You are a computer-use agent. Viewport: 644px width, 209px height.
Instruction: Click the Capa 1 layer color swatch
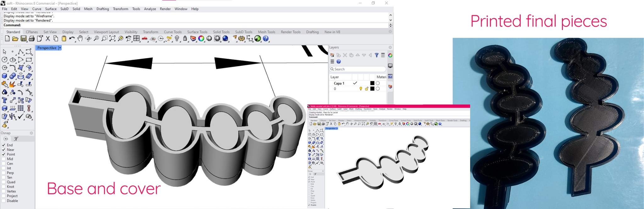point(372,83)
